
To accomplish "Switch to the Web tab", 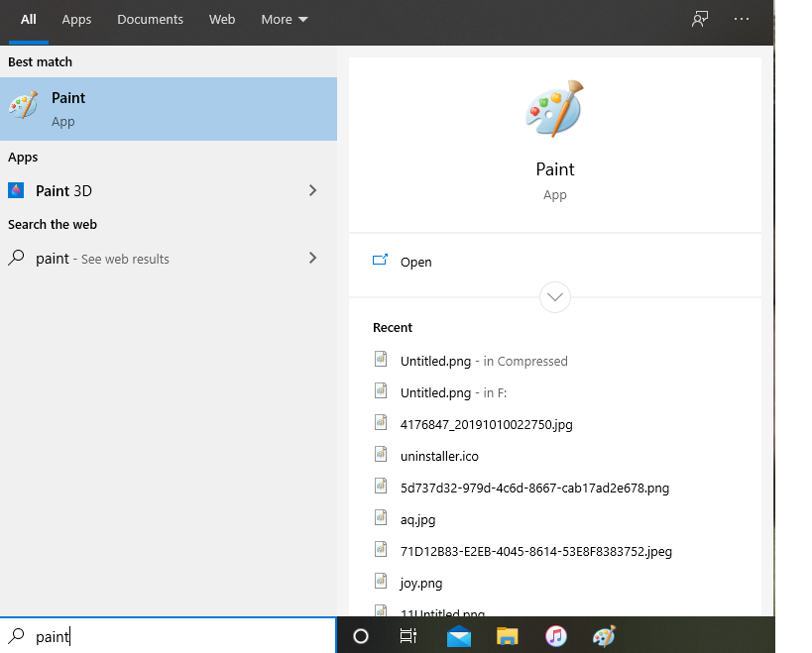I will point(222,20).
